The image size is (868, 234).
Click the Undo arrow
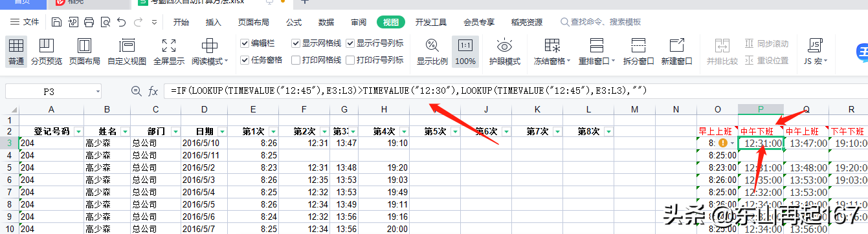click(x=122, y=23)
